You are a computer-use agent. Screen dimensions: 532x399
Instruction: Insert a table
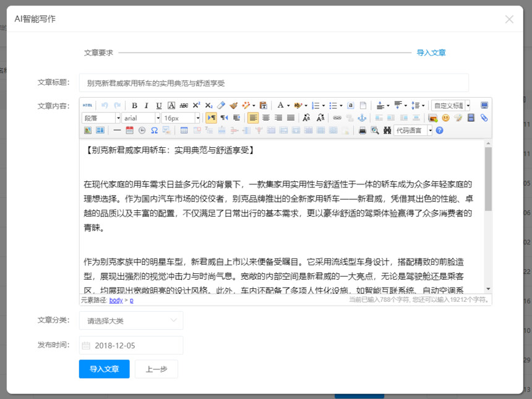point(184,131)
